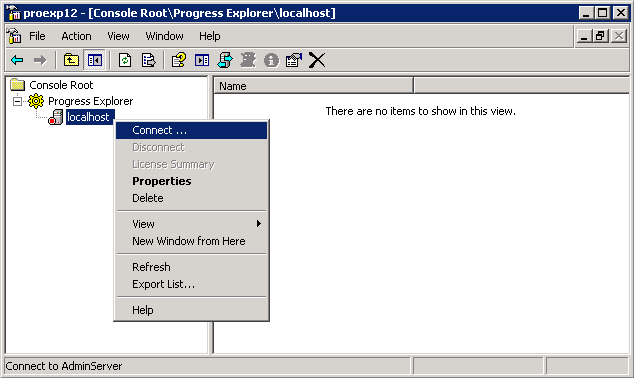
Task: Select Delete in the context menu
Action: tap(191, 198)
